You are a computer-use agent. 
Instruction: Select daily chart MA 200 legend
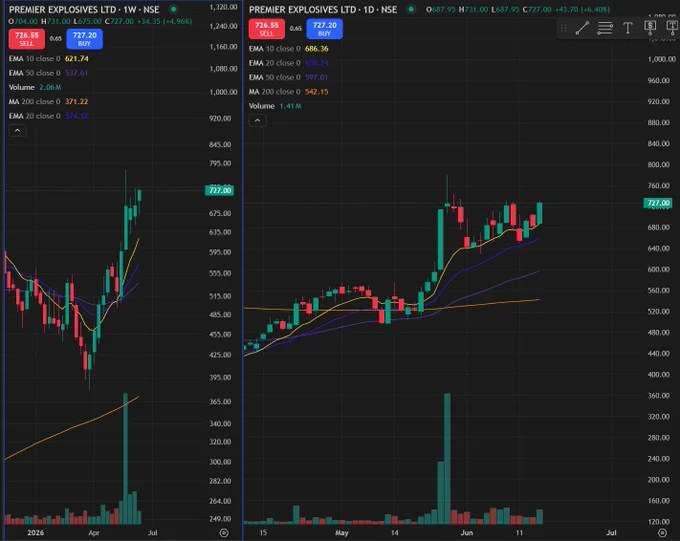pyautogui.click(x=288, y=92)
